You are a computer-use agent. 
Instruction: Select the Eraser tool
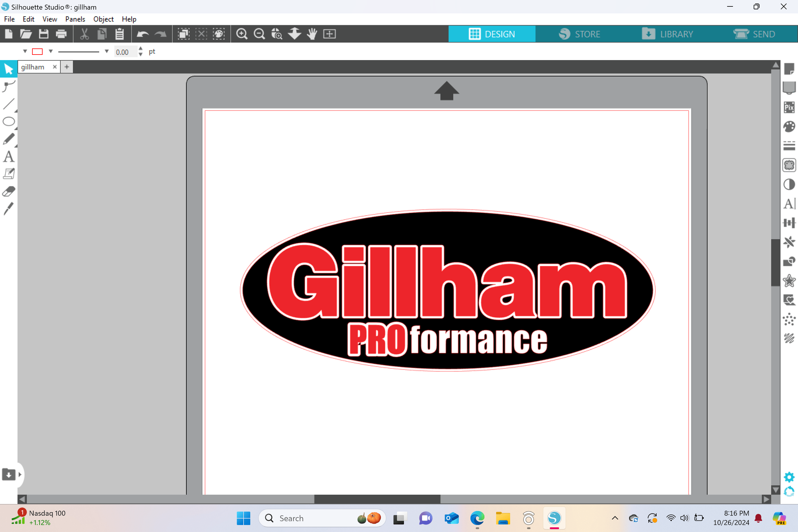click(x=8, y=191)
